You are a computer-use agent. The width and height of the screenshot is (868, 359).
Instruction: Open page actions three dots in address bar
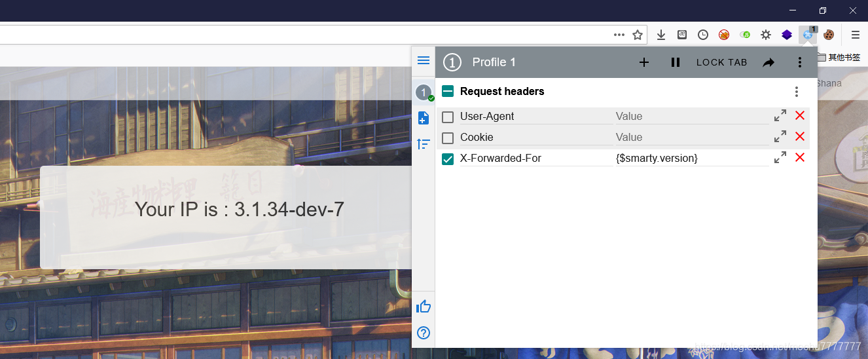(619, 35)
